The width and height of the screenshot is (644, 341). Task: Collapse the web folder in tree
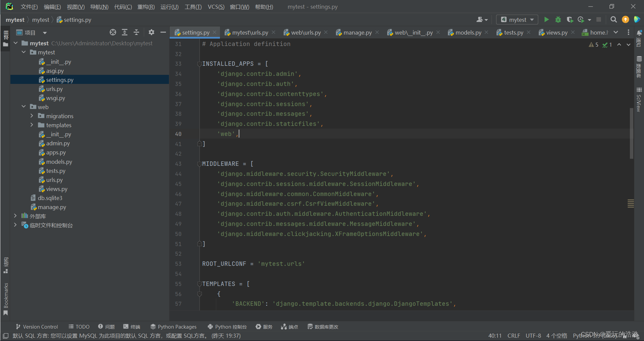pyautogui.click(x=23, y=107)
